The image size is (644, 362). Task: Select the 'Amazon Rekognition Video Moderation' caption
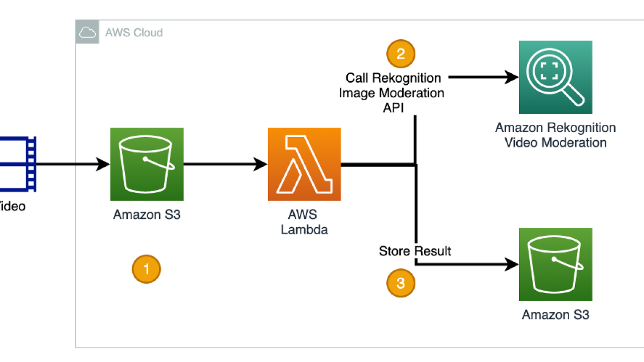[555, 135]
